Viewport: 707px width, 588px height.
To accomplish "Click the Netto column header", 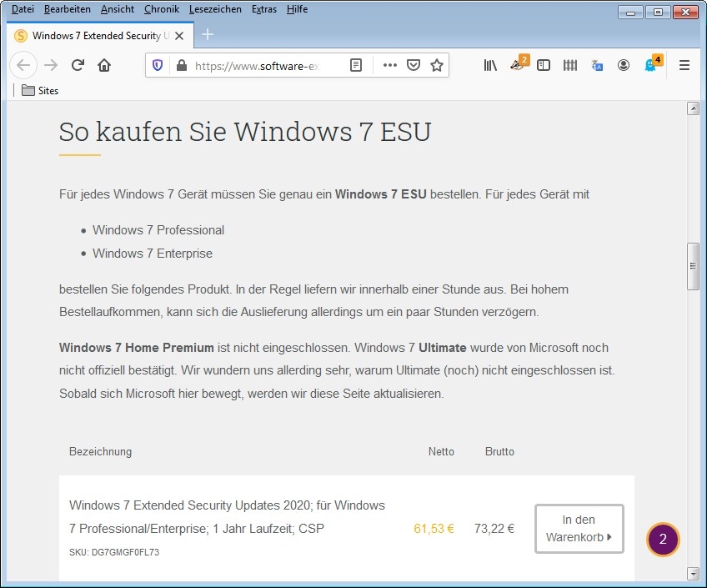I will (x=441, y=451).
